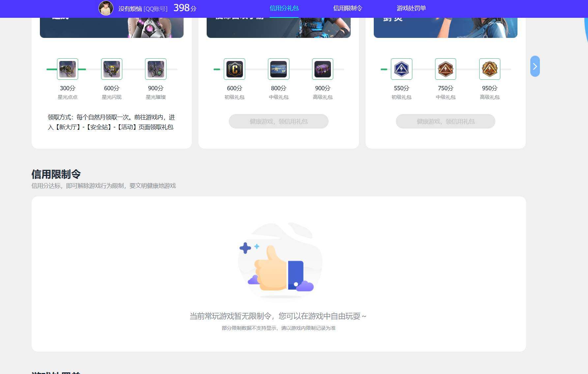
Task: Select the 300分 星光点点 reward icon
Action: (x=68, y=69)
